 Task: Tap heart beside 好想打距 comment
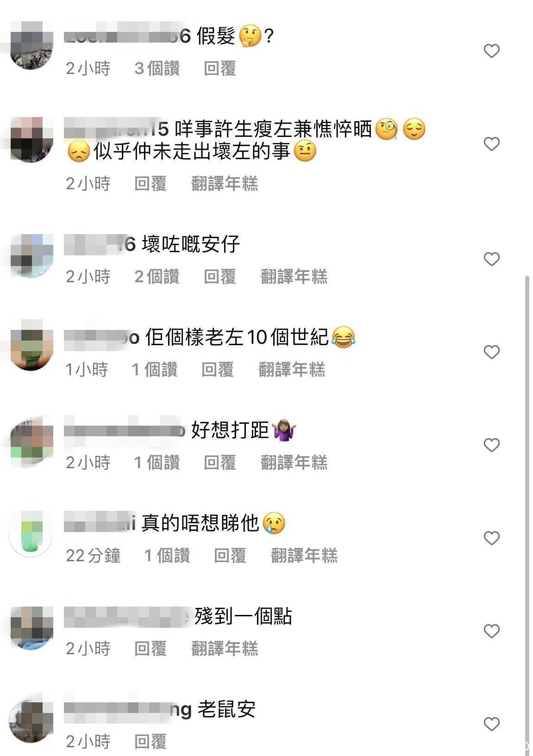point(491,445)
